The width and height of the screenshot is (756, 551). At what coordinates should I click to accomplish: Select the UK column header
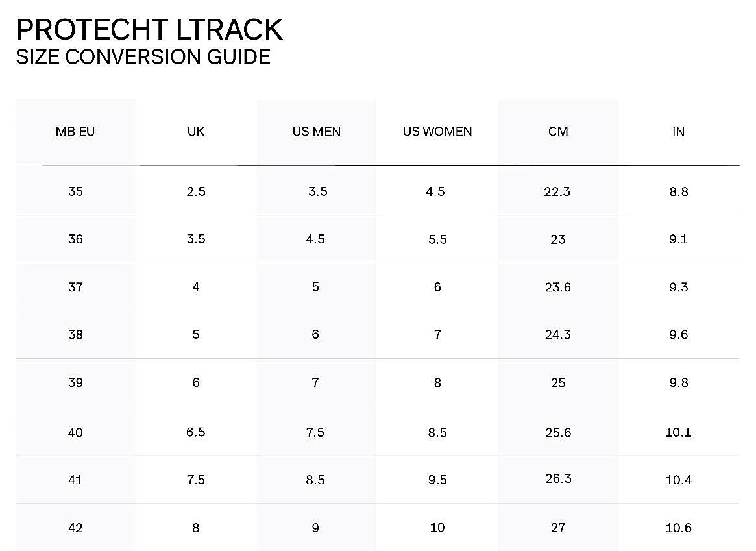tap(196, 131)
